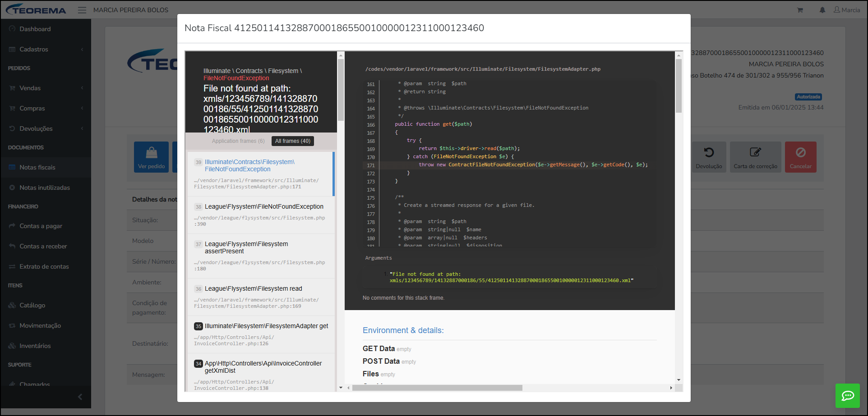The height and width of the screenshot is (416, 868).
Task: Click the Inventários sidebar icon
Action: (12, 346)
